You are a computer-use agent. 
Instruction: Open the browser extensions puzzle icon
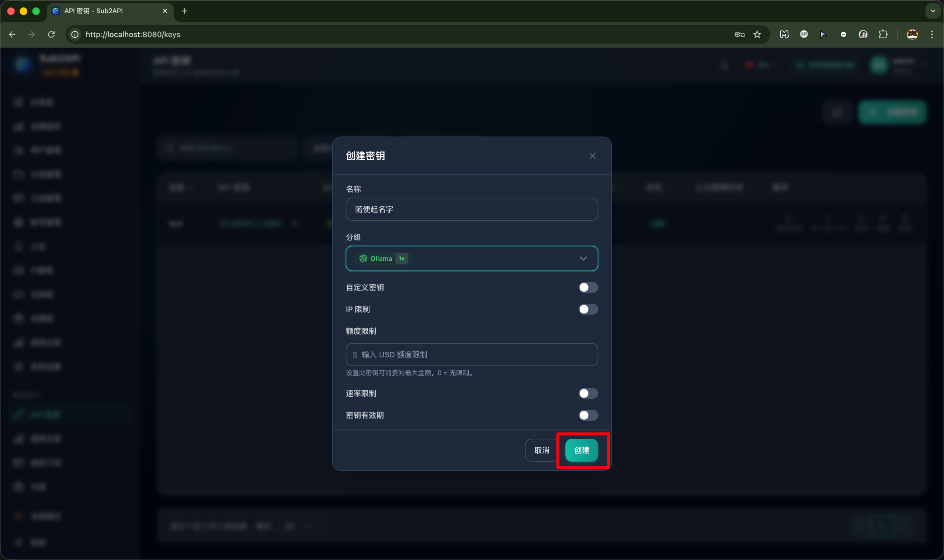(x=883, y=34)
